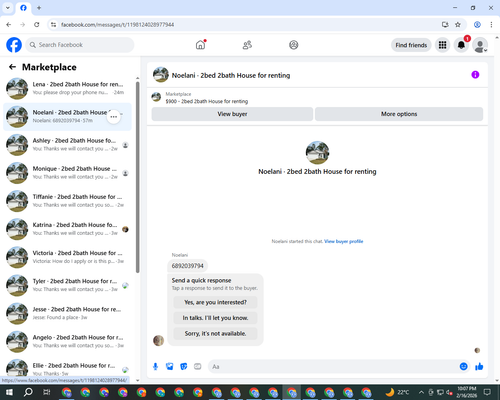Click the voice clip microphone icon
The height and width of the screenshot is (400, 500).
click(155, 367)
